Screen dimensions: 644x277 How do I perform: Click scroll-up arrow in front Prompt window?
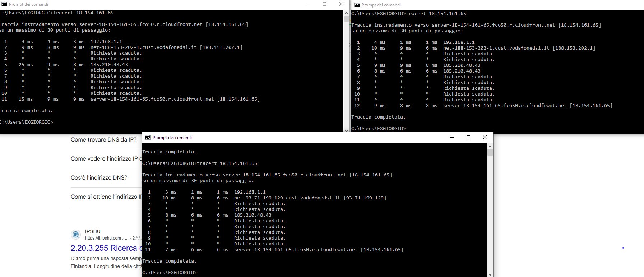490,146
